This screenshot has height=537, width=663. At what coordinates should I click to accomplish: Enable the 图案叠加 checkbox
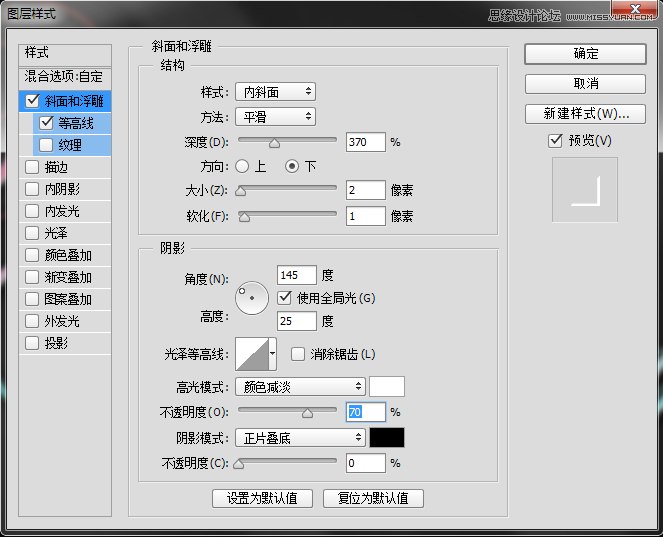click(x=33, y=299)
